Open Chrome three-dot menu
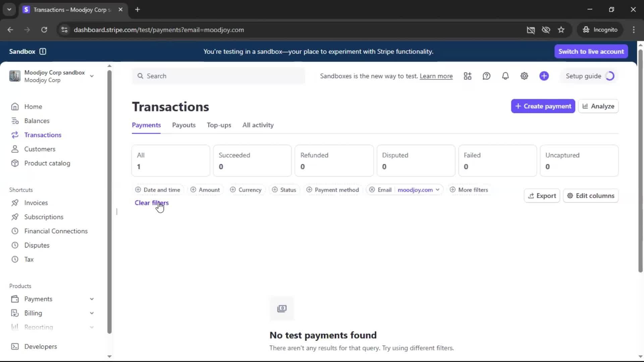The image size is (644, 362). click(x=634, y=30)
